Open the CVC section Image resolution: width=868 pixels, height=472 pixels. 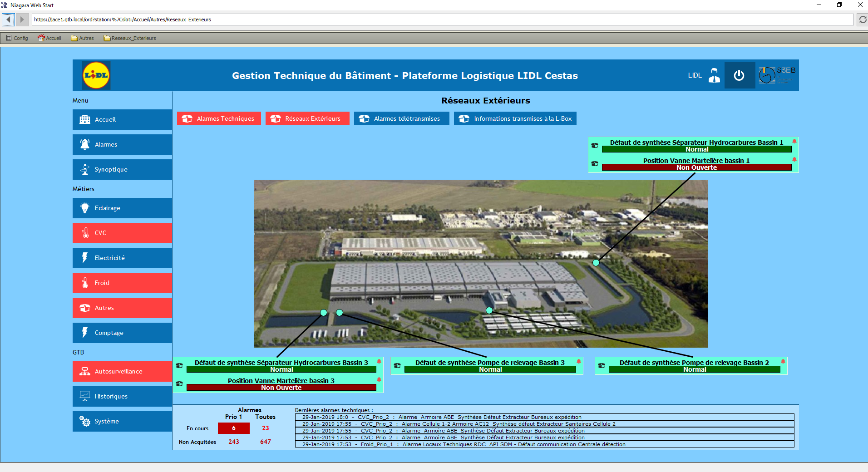click(x=122, y=233)
